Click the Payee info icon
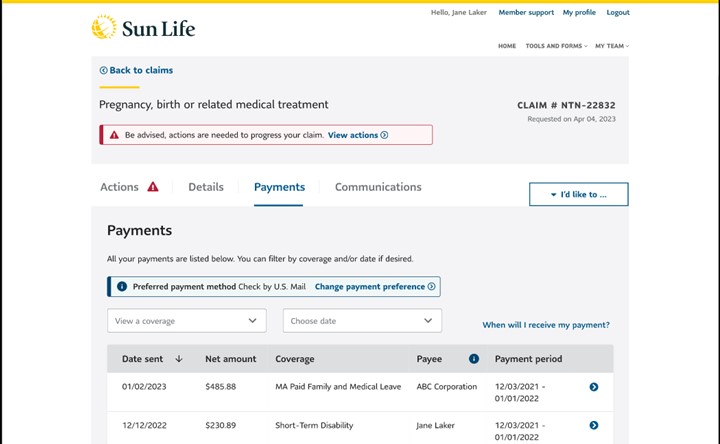Screen dimensions: 720x444 point(474,359)
